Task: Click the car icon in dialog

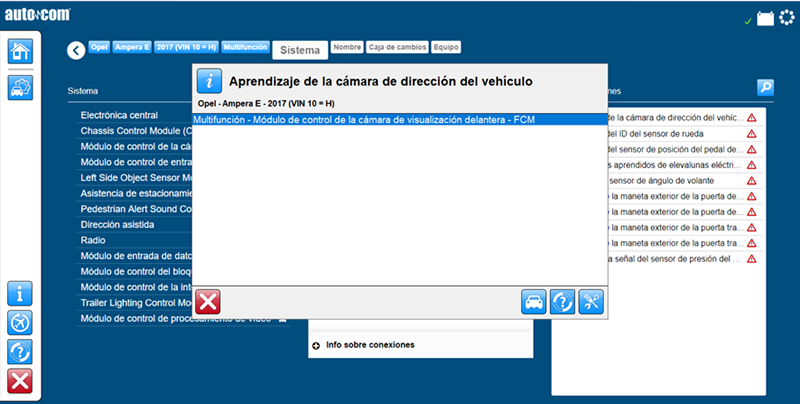Action: [534, 302]
